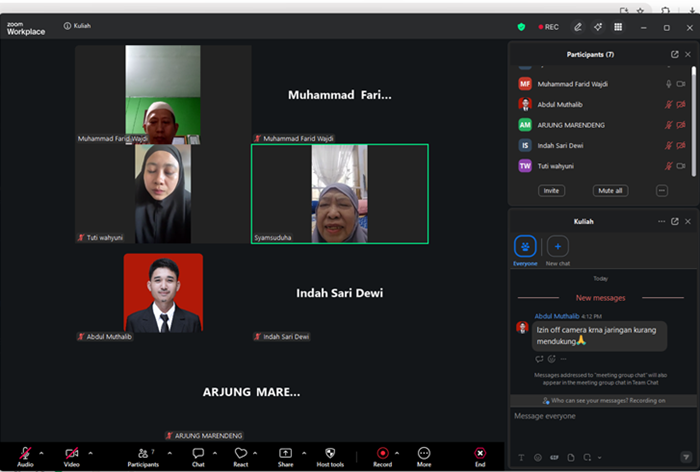
Task: Expand arrow next to Participants button
Action: click(x=170, y=453)
